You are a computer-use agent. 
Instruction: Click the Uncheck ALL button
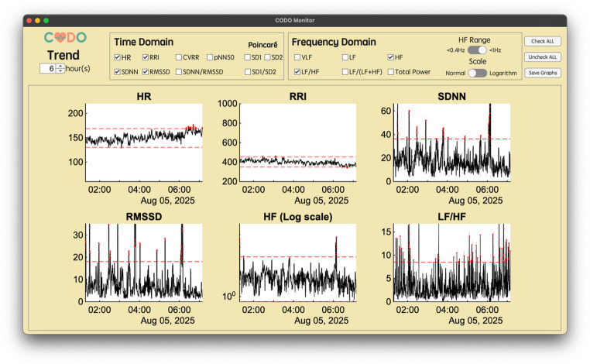tap(542, 57)
